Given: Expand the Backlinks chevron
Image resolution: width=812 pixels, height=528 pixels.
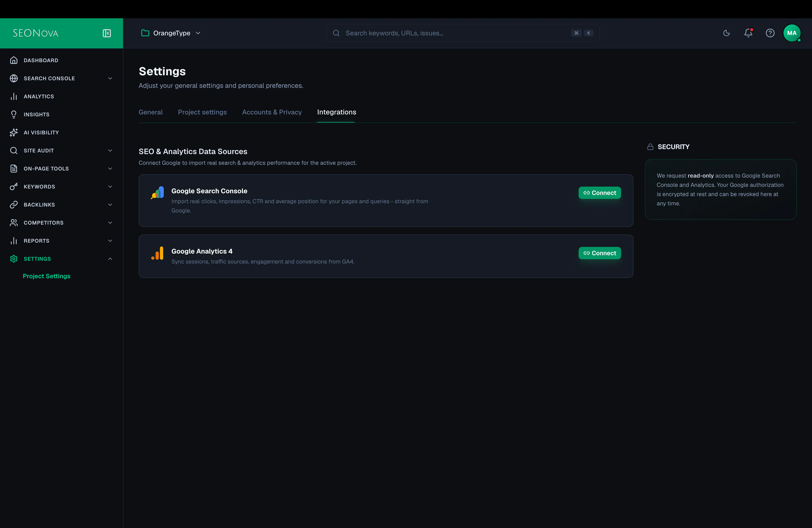Looking at the screenshot, I should pyautogui.click(x=110, y=205).
